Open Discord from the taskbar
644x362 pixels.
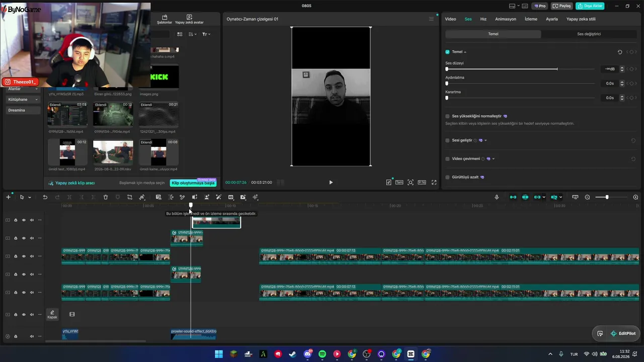click(307, 354)
